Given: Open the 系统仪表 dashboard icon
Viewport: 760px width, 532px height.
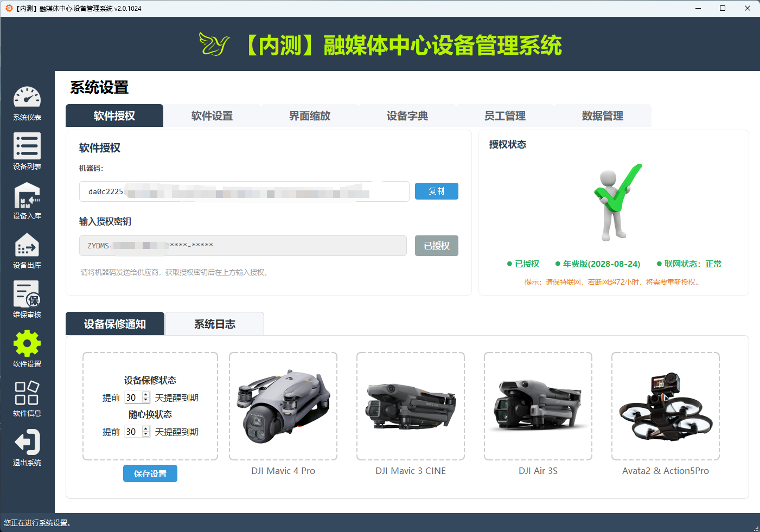Looking at the screenshot, I should tap(27, 98).
